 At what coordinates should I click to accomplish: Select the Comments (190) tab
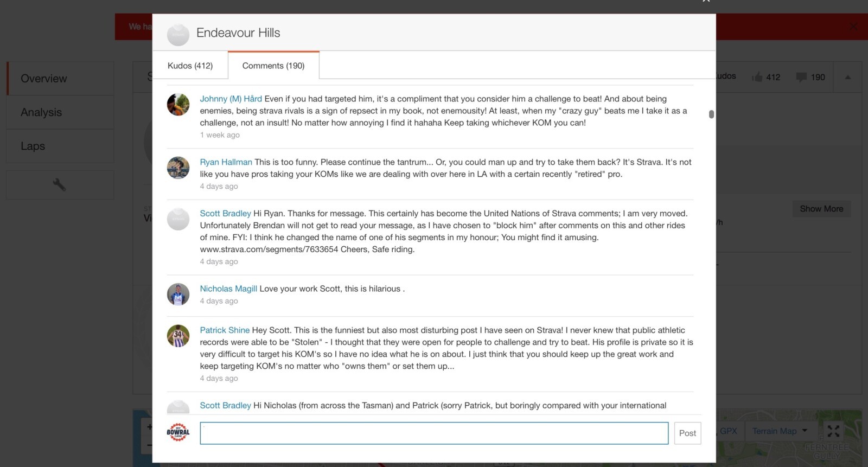(273, 66)
